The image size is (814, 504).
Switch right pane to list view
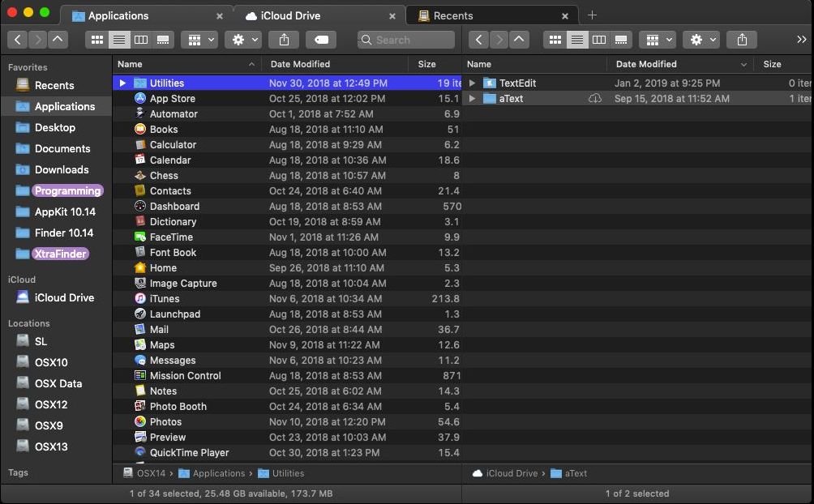pyautogui.click(x=576, y=40)
